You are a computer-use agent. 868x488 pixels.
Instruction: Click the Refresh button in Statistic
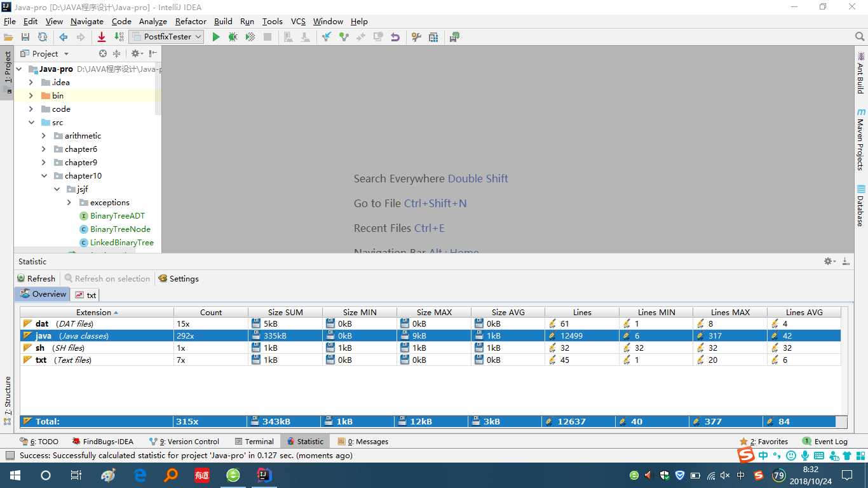tap(36, 278)
